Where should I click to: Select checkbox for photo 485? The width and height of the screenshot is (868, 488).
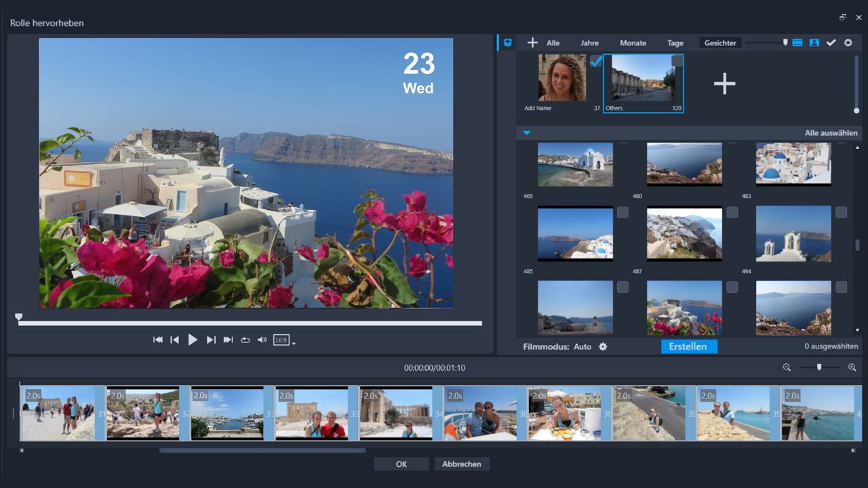623,213
